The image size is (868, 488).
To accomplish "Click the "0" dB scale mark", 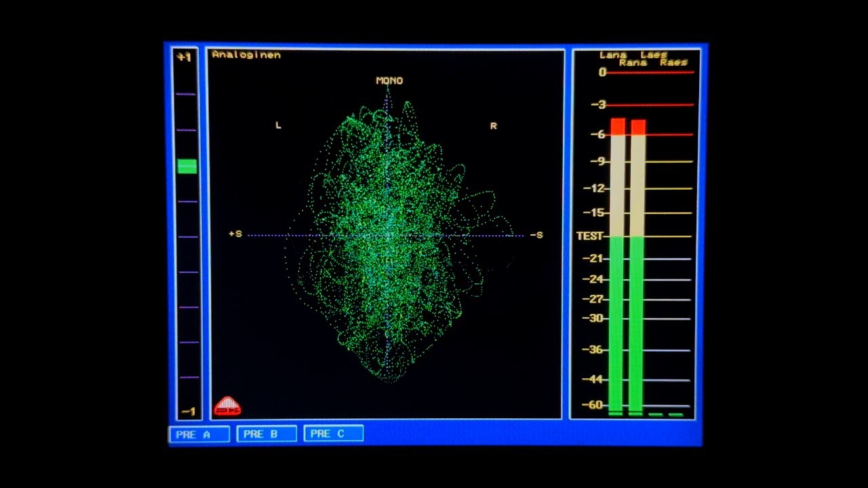I will pyautogui.click(x=602, y=73).
